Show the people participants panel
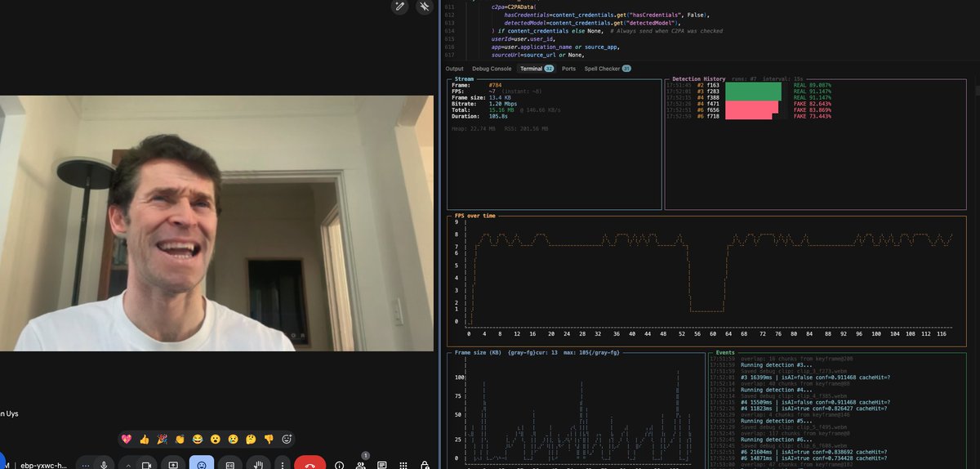The width and height of the screenshot is (980, 469). click(x=360, y=465)
